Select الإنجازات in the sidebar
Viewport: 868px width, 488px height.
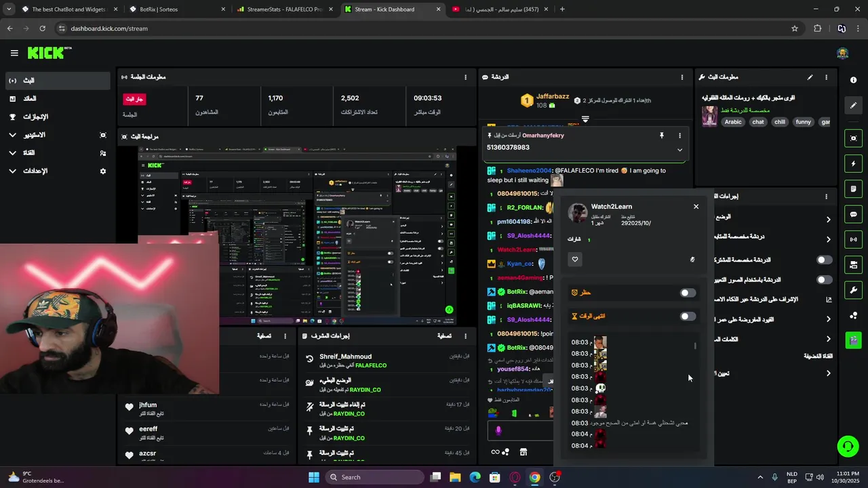[x=57, y=117]
